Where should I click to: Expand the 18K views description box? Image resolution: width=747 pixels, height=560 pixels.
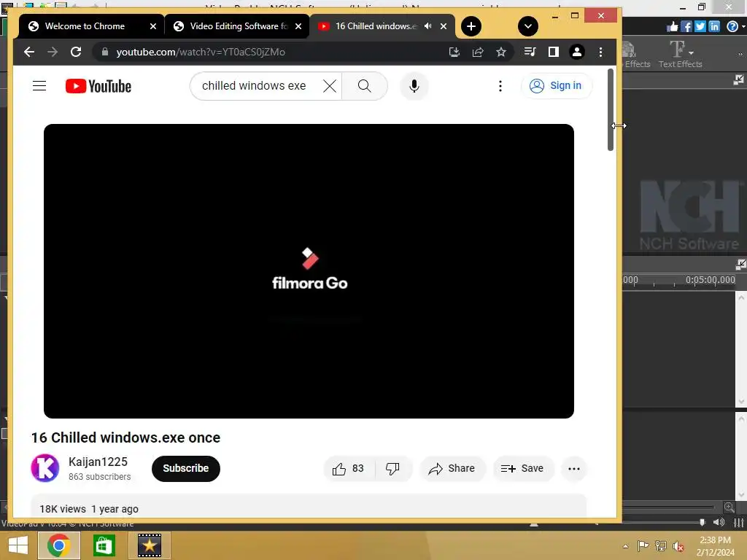(x=309, y=506)
